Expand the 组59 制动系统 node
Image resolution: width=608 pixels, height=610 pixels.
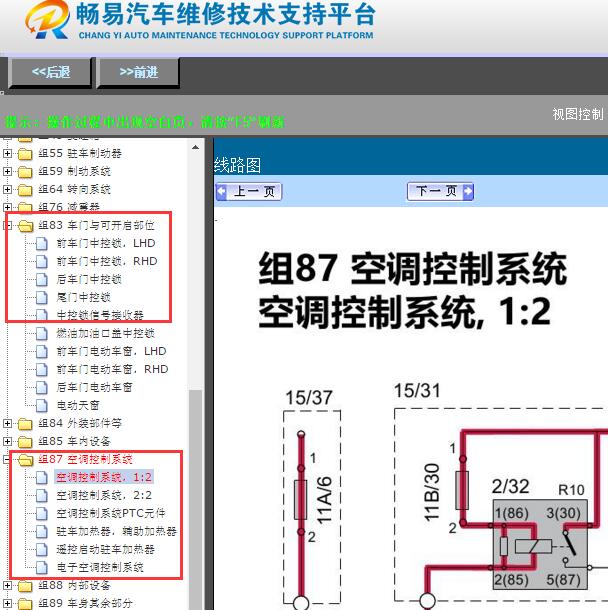tap(7, 171)
